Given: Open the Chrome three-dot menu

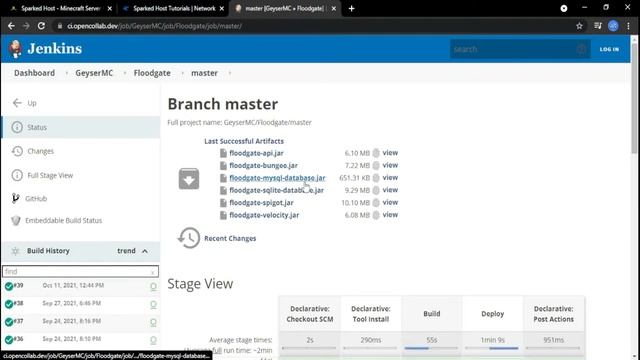Looking at the screenshot, I should point(629,26).
